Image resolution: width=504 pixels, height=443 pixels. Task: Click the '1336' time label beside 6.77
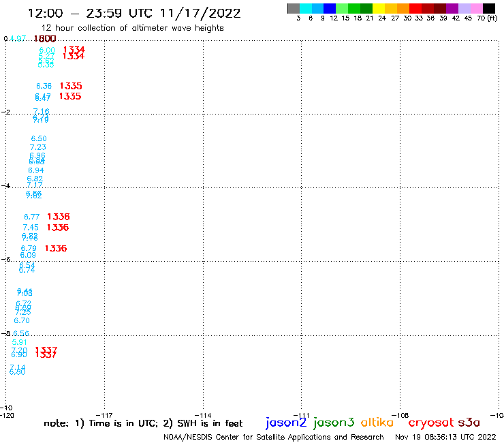(x=59, y=217)
